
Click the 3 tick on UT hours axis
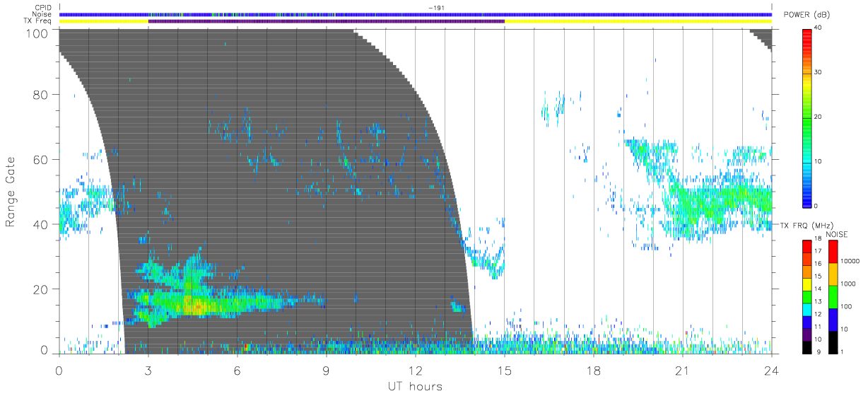point(148,370)
